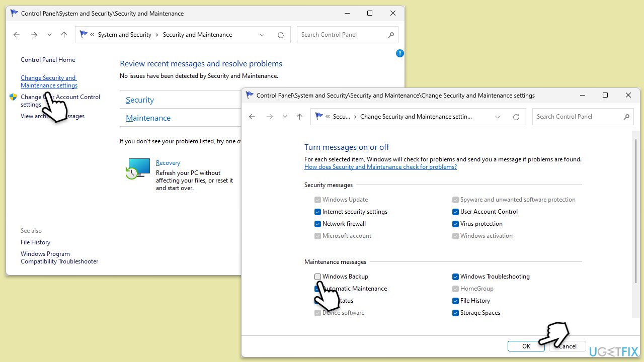This screenshot has width=644, height=362.
Task: Click breadcrumb chevron before Secu... in settings window
Action: [328, 117]
